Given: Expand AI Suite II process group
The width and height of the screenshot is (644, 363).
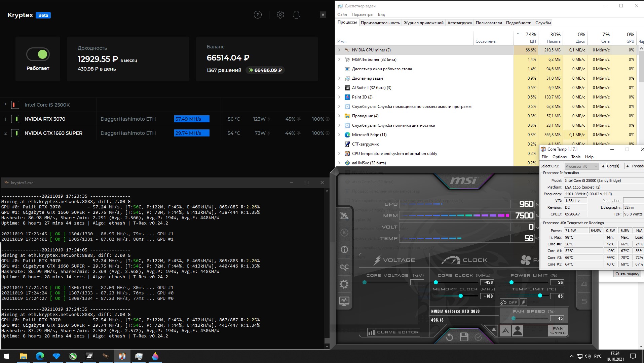Looking at the screenshot, I should point(339,88).
